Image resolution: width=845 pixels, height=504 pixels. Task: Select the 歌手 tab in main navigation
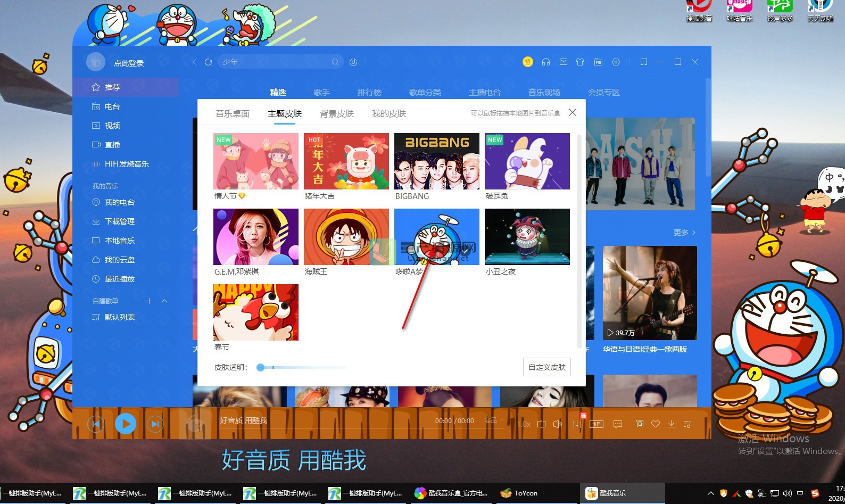click(x=322, y=92)
